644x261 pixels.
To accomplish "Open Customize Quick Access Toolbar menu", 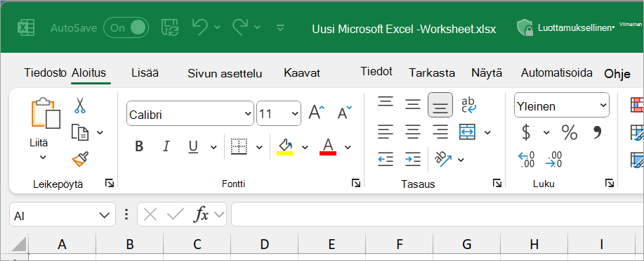I will [280, 28].
